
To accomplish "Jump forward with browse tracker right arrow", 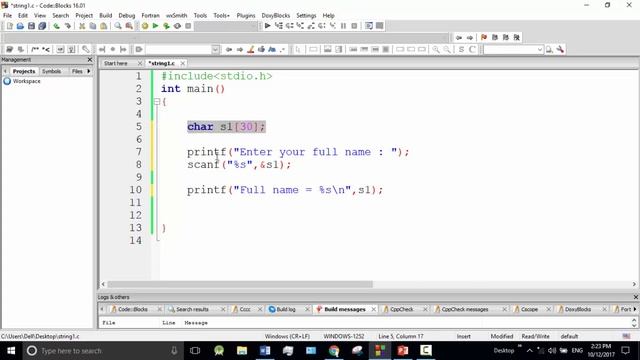I will (470, 38).
